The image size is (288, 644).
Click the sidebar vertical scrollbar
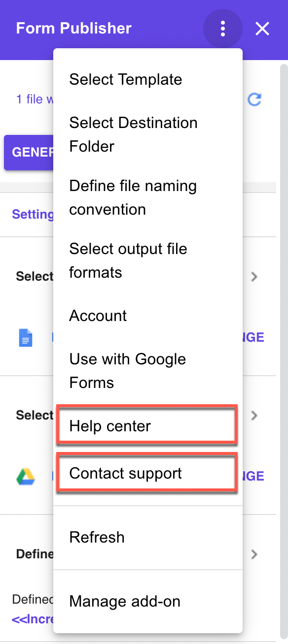pos(284,345)
